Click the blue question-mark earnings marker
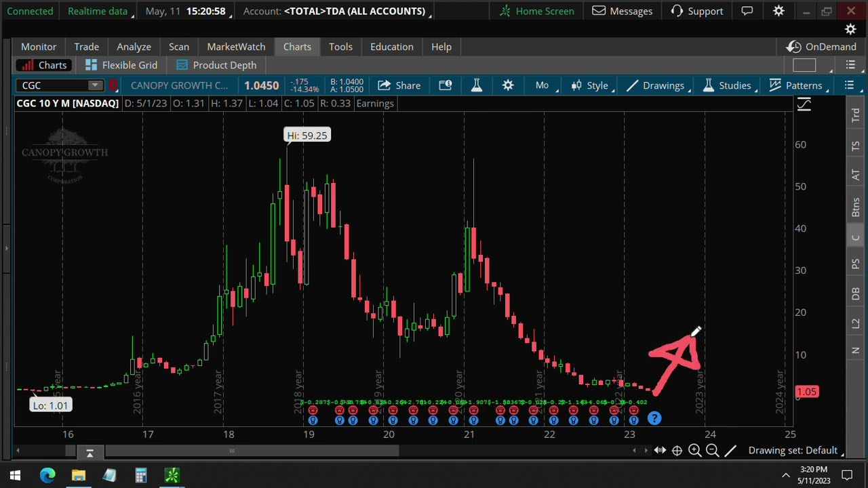The image size is (868, 488). tap(654, 419)
